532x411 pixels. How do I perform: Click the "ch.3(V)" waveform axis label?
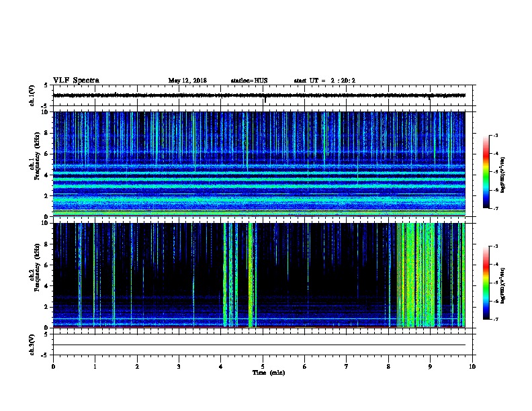click(x=32, y=345)
